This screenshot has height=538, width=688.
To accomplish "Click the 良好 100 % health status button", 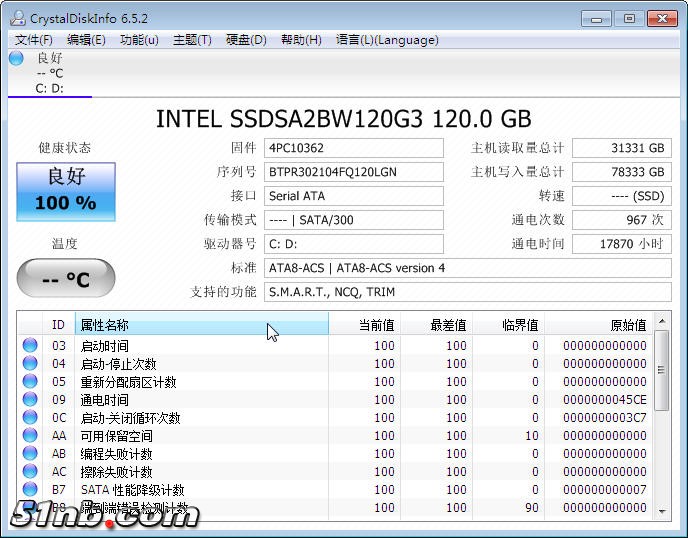I will pos(66,192).
